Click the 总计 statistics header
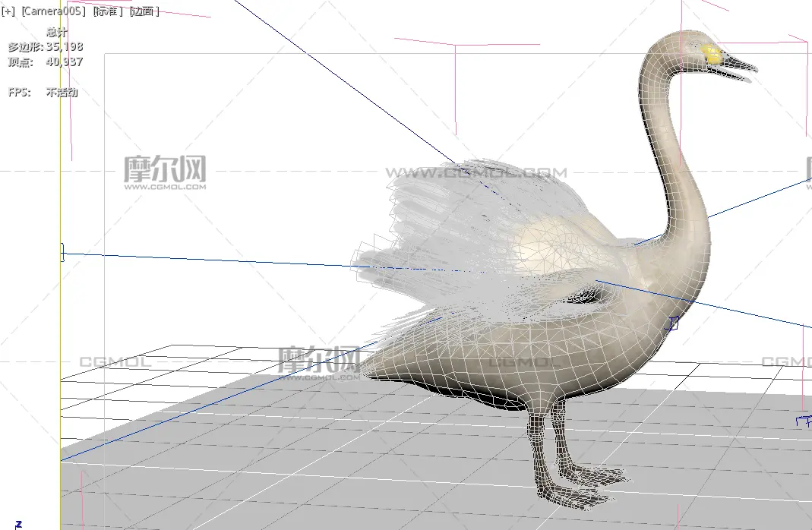This screenshot has width=812, height=530. pyautogui.click(x=57, y=33)
